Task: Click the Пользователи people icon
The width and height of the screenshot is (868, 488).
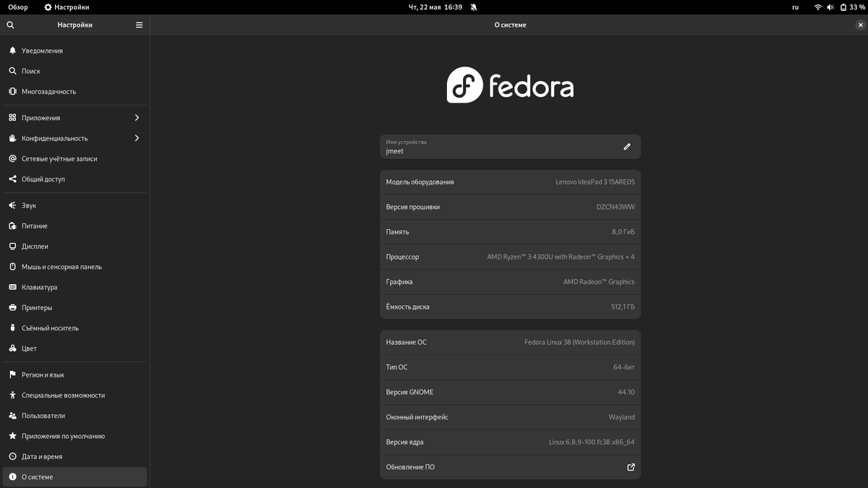Action: pyautogui.click(x=12, y=416)
